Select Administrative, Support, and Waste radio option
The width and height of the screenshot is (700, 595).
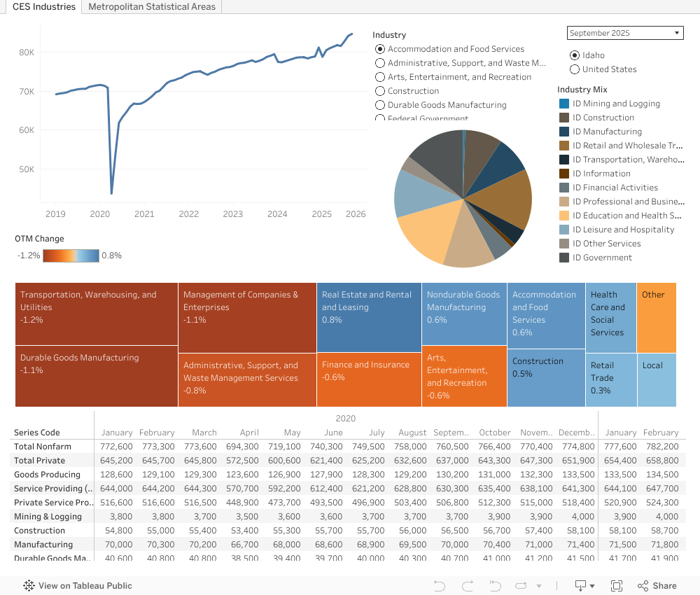click(380, 63)
